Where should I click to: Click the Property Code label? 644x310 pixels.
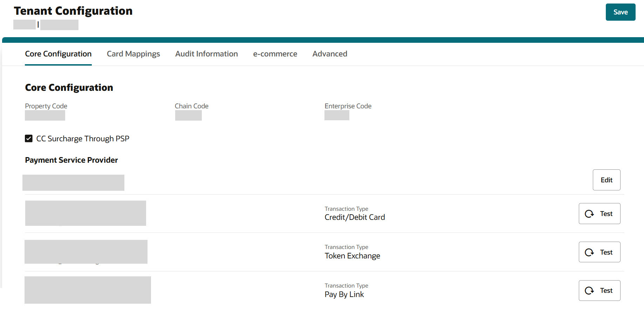[46, 106]
